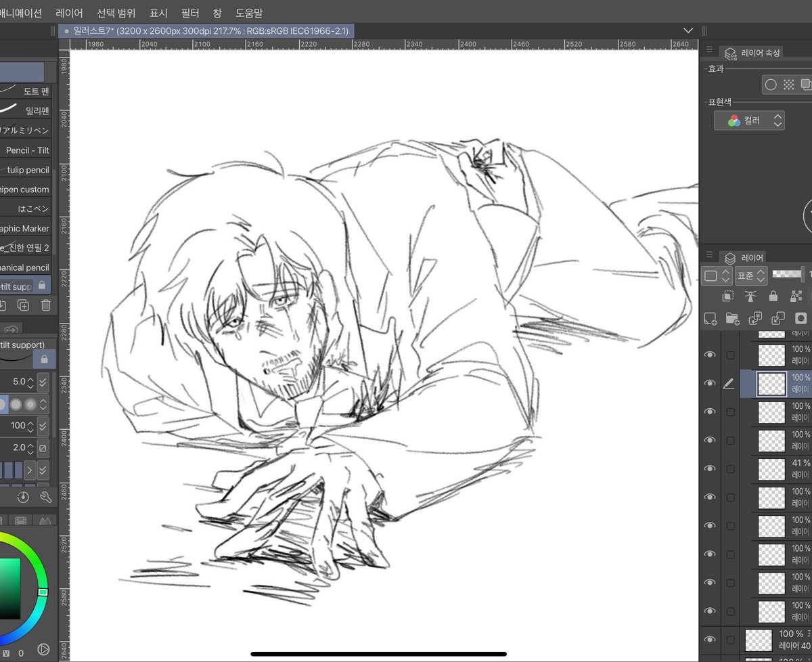Click the hue handle on the color wheel ring
The width and height of the screenshot is (812, 662).
click(43, 592)
